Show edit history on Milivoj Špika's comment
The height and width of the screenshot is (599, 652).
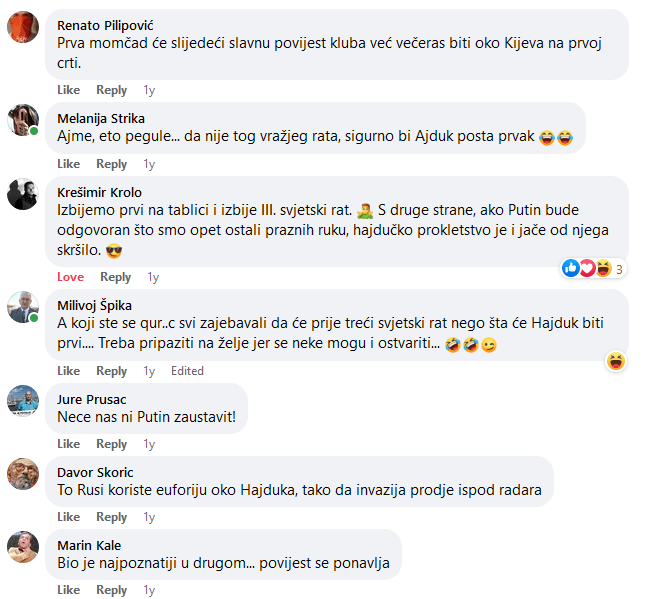point(187,371)
